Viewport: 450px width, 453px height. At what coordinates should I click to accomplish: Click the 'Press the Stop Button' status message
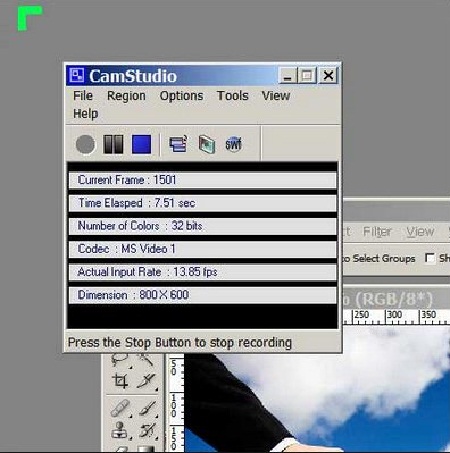(180, 343)
